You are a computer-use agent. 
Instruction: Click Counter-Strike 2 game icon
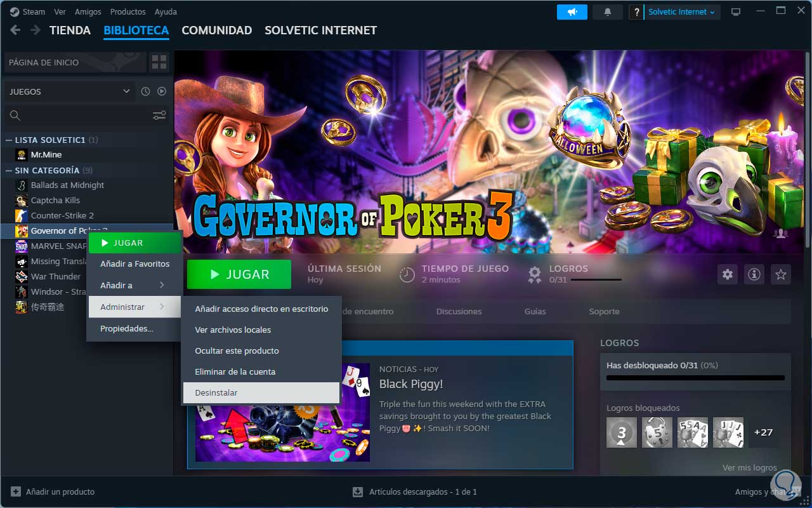(22, 215)
